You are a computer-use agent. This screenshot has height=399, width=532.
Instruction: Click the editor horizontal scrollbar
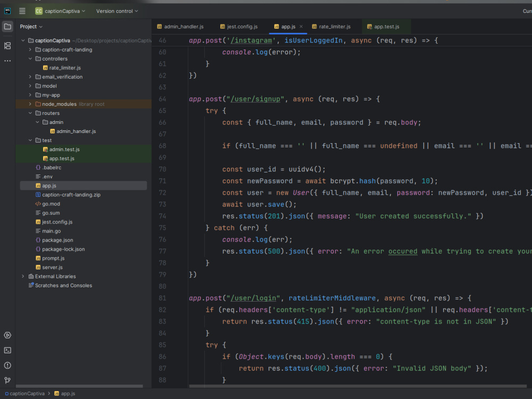pyautogui.click(x=358, y=386)
